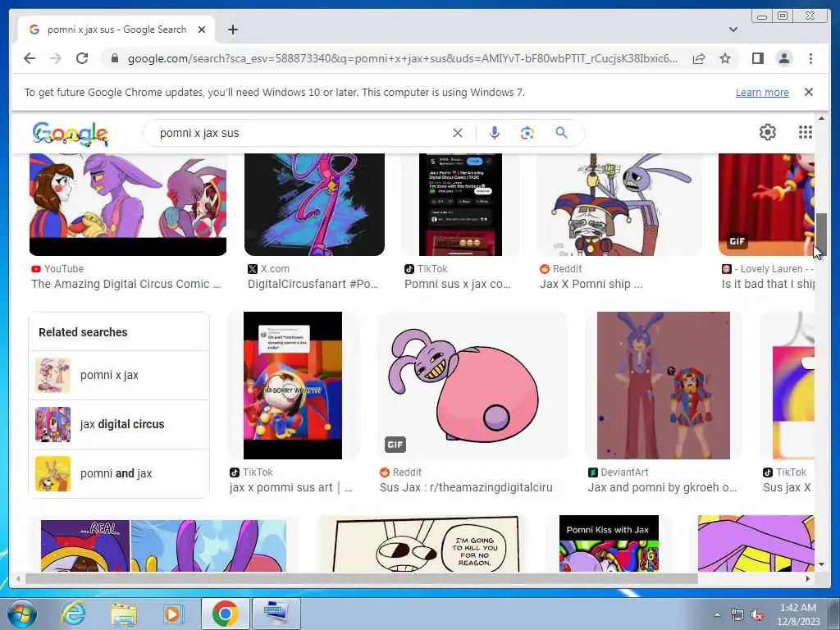This screenshot has width=840, height=630.
Task: Open the Chrome side panel icon
Action: (757, 58)
